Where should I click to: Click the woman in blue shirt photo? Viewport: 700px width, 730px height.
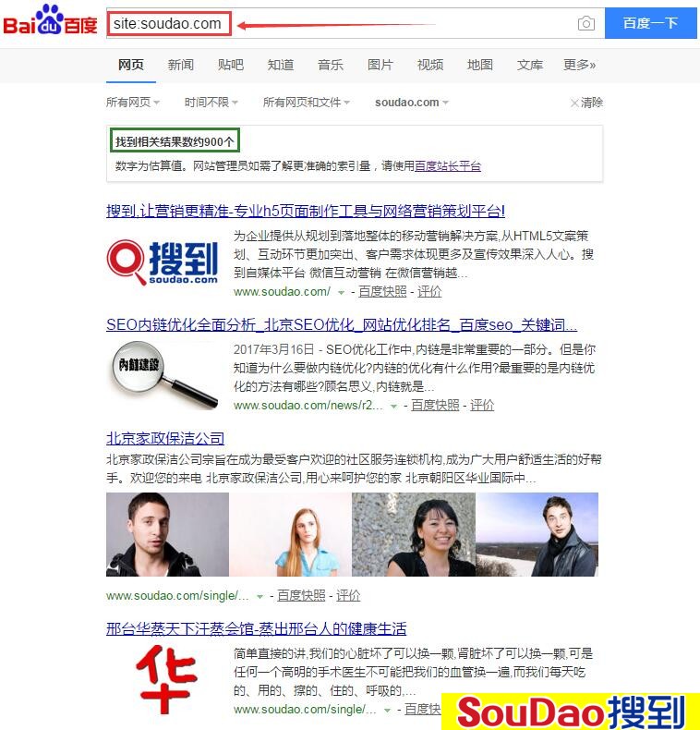pos(290,534)
